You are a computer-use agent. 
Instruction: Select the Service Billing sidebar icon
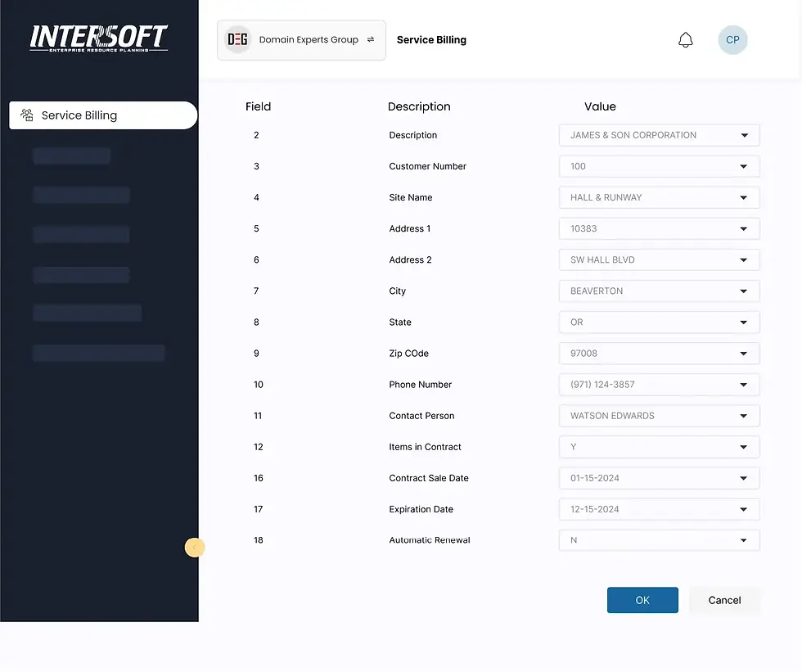(x=29, y=115)
